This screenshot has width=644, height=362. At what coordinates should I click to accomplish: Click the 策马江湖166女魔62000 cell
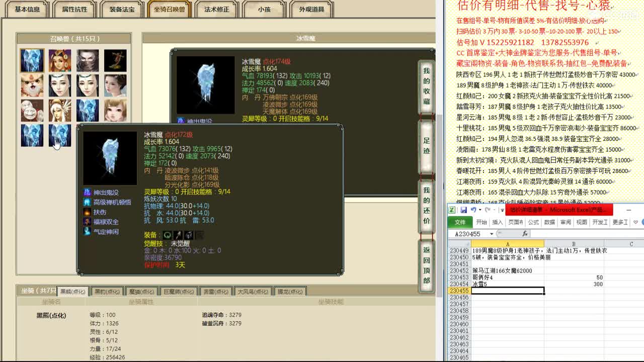(508, 270)
